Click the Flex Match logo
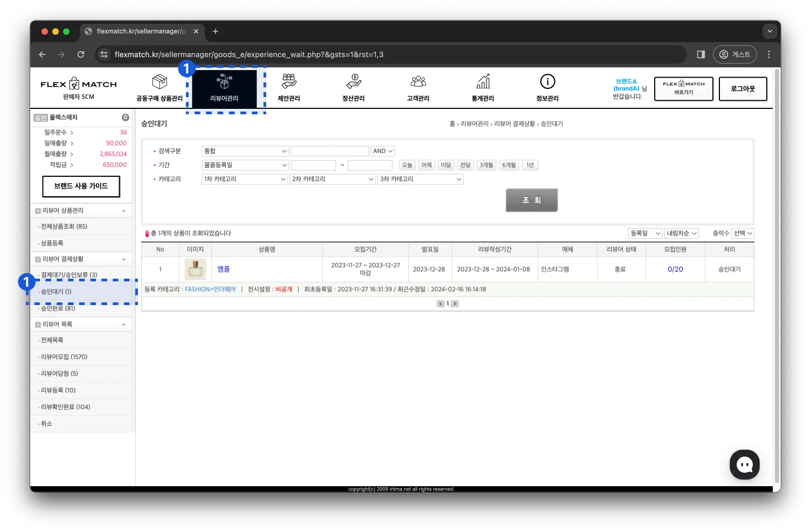 coord(79,84)
